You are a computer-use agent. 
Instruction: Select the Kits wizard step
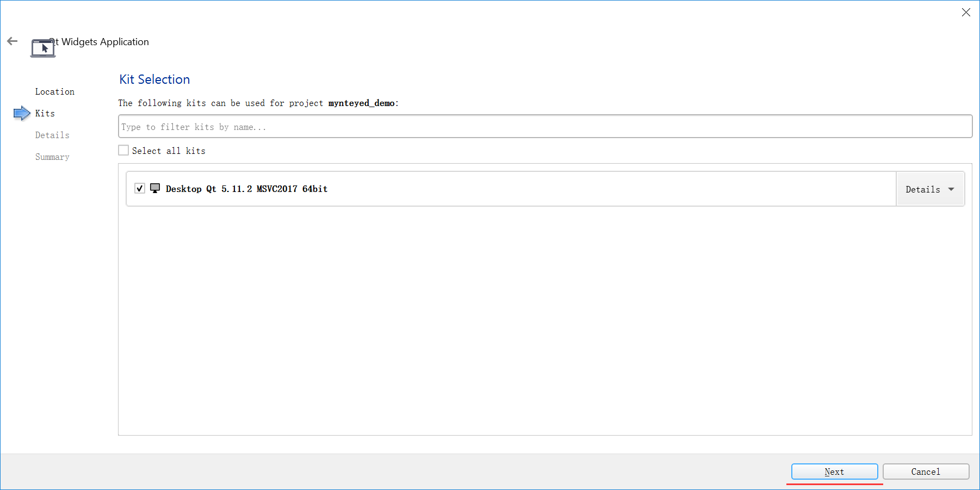45,113
